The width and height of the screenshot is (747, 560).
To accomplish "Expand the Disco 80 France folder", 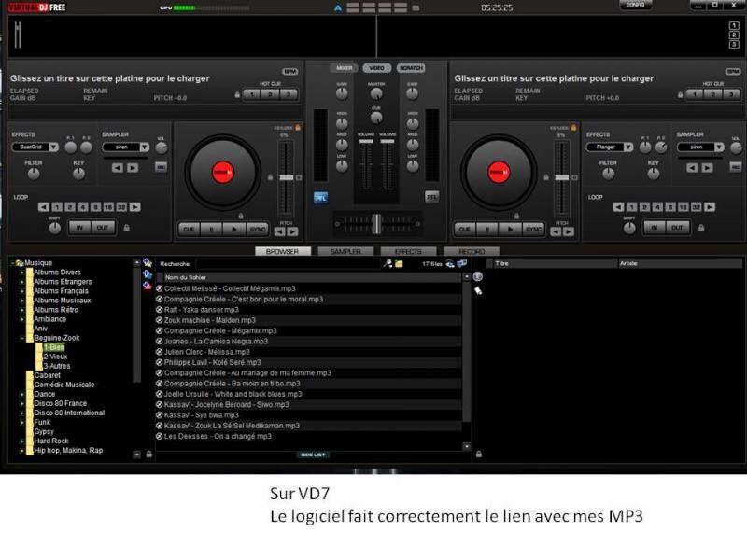I will click(21, 404).
